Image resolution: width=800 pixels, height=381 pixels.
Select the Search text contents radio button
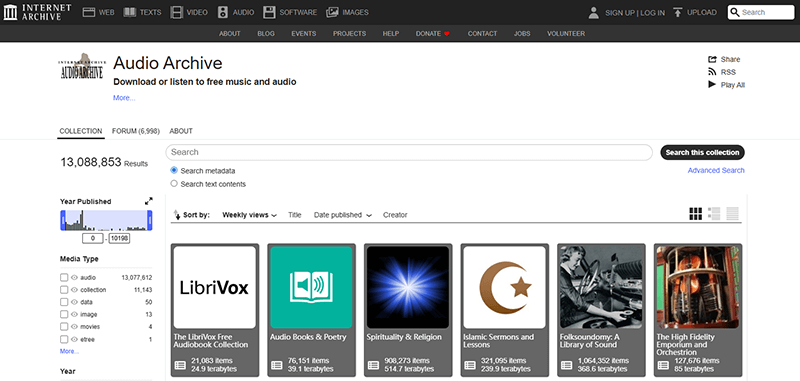click(174, 184)
